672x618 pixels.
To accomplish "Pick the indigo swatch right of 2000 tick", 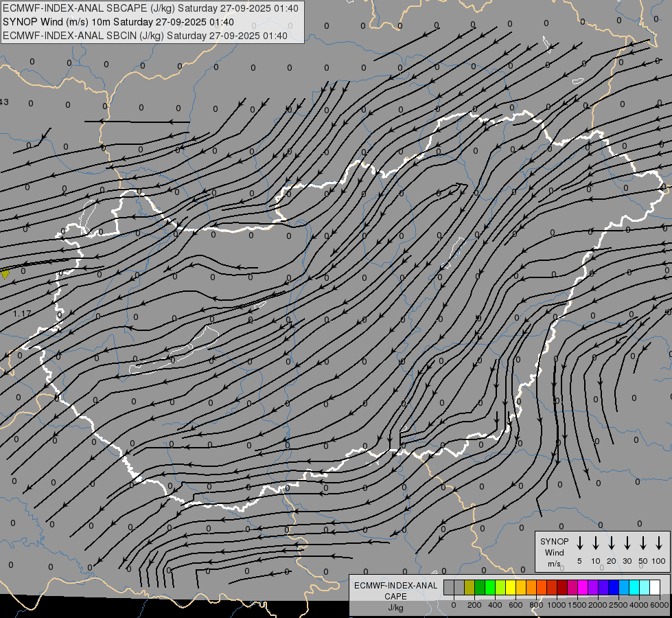I will pos(603,587).
